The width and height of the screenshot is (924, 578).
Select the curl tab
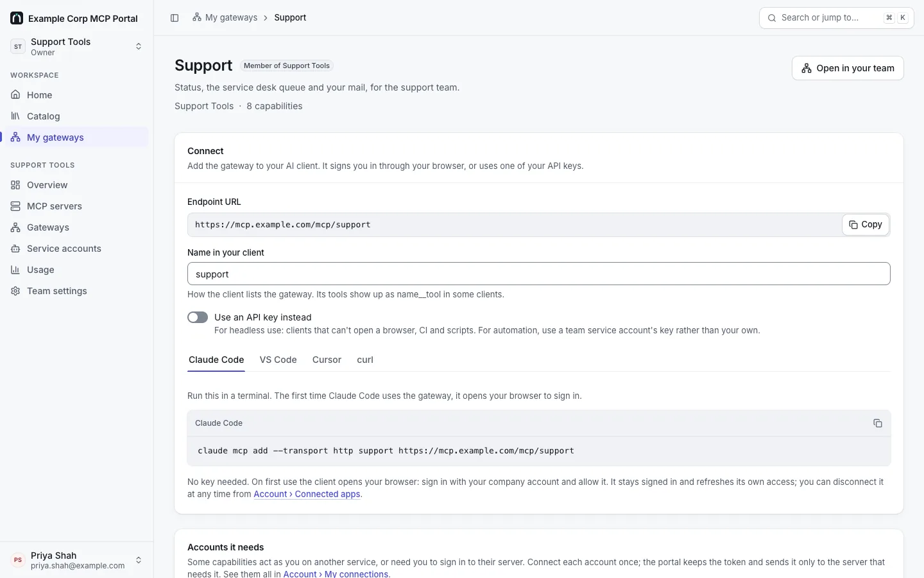(365, 360)
